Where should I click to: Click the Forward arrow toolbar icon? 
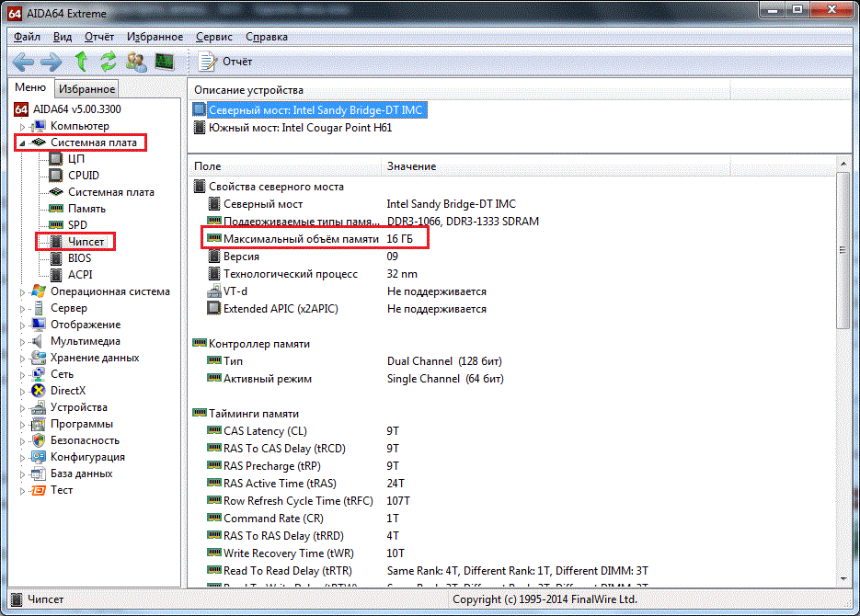click(52, 62)
